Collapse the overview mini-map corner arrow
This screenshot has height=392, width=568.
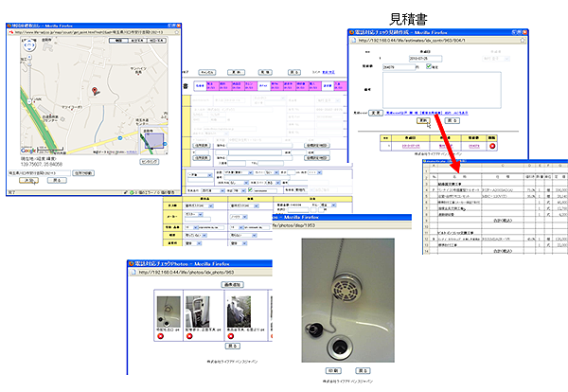coord(165,152)
